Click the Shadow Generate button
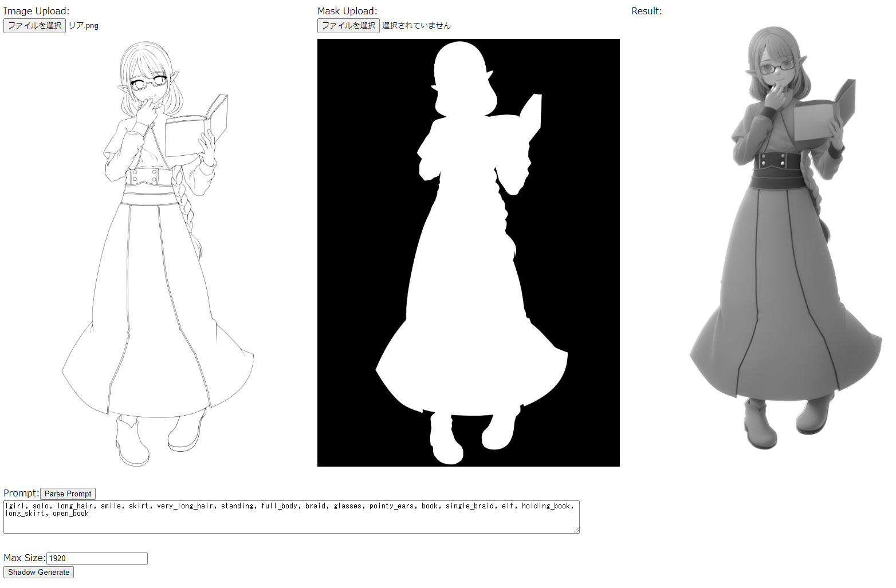This screenshot has height=588, width=896. click(38, 572)
